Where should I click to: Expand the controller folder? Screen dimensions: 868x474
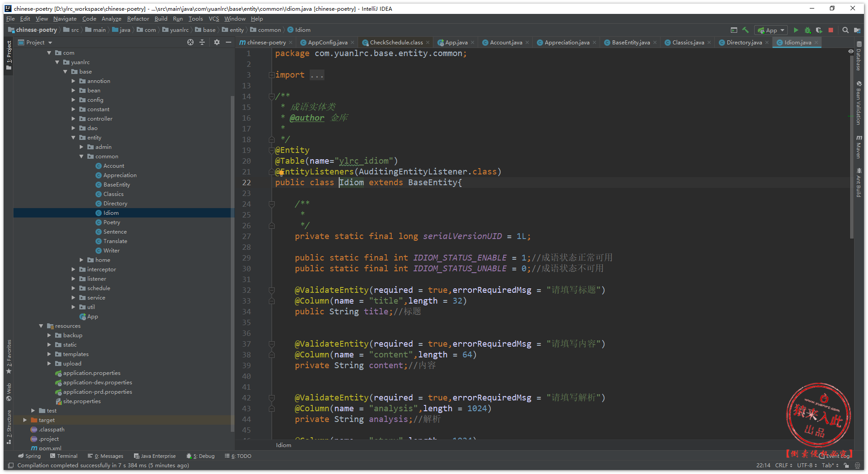pos(73,119)
